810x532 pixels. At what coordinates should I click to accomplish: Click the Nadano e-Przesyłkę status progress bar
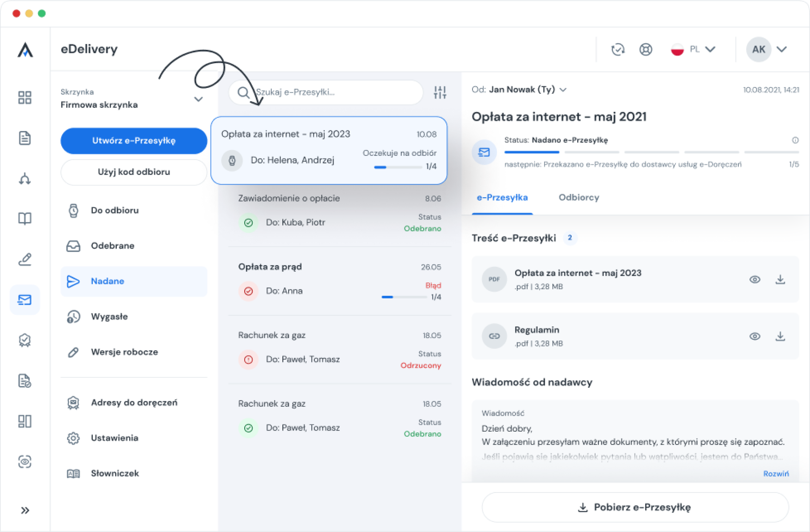point(651,152)
